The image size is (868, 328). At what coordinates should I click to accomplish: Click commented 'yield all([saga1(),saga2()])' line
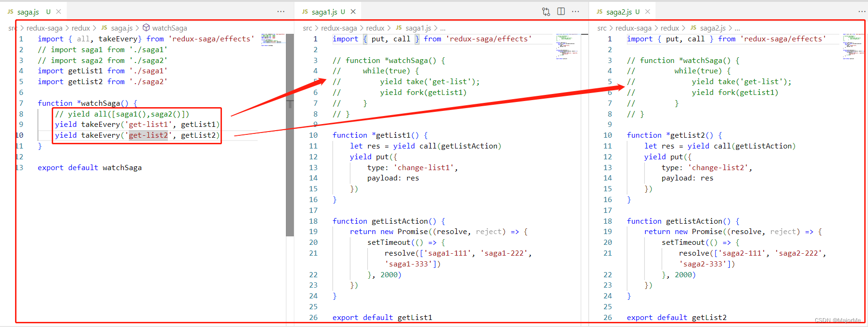coord(122,114)
